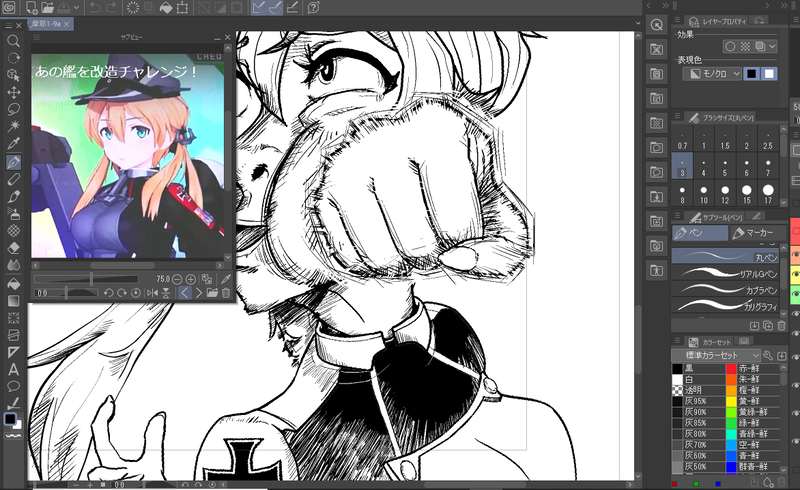
Task: Toggle Snap to Special Ruler in top toolbar
Action: [x=275, y=7]
